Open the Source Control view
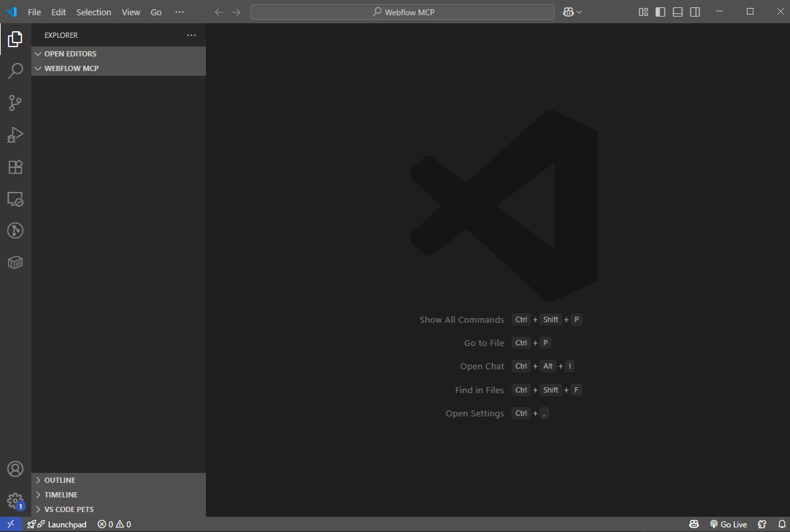The height and width of the screenshot is (532, 790). point(15,103)
